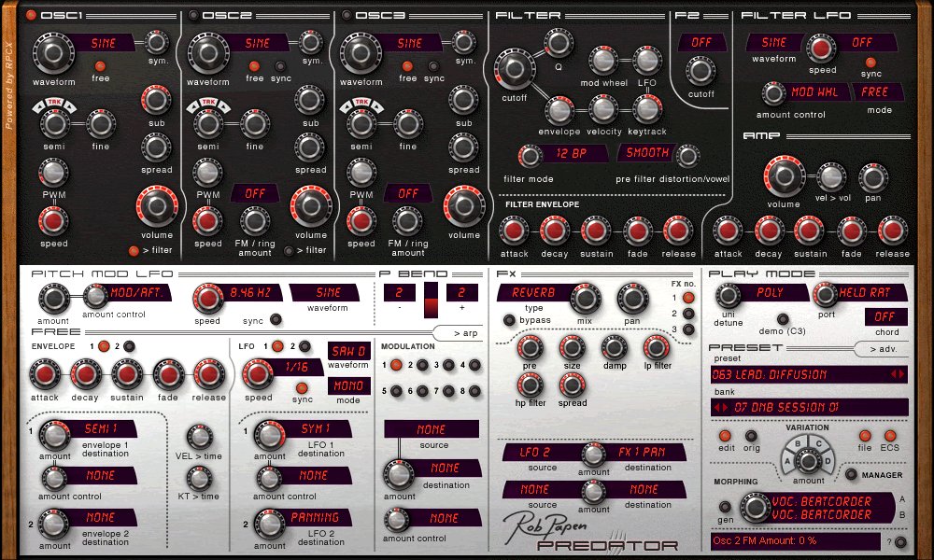Select FX no. 2
Screen dimensions: 934x560
pyautogui.click(x=688, y=314)
